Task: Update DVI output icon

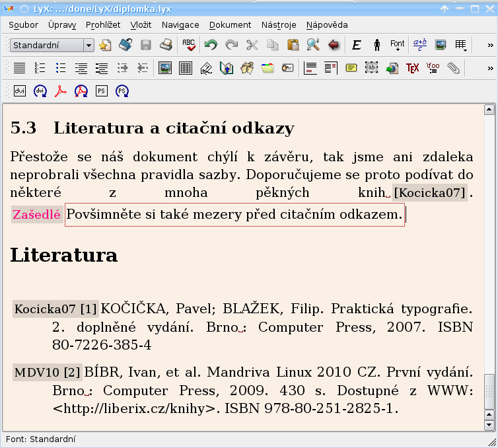Action: (40, 91)
